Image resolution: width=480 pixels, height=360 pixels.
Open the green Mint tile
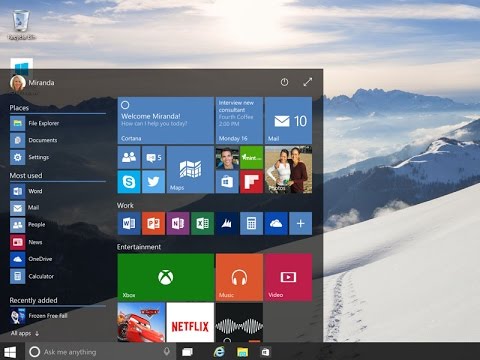[252, 157]
